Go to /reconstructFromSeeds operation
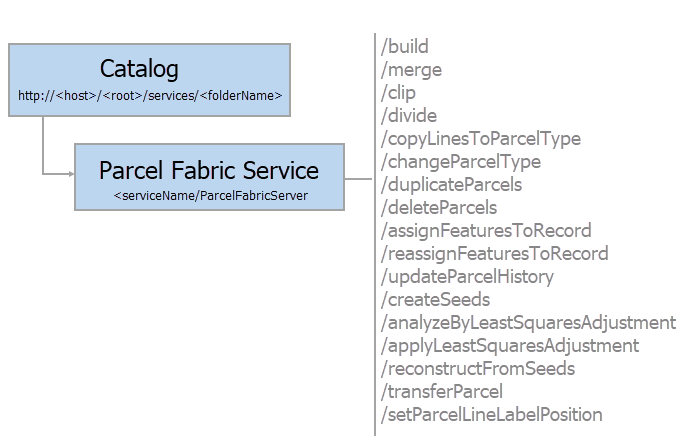 tap(478, 369)
